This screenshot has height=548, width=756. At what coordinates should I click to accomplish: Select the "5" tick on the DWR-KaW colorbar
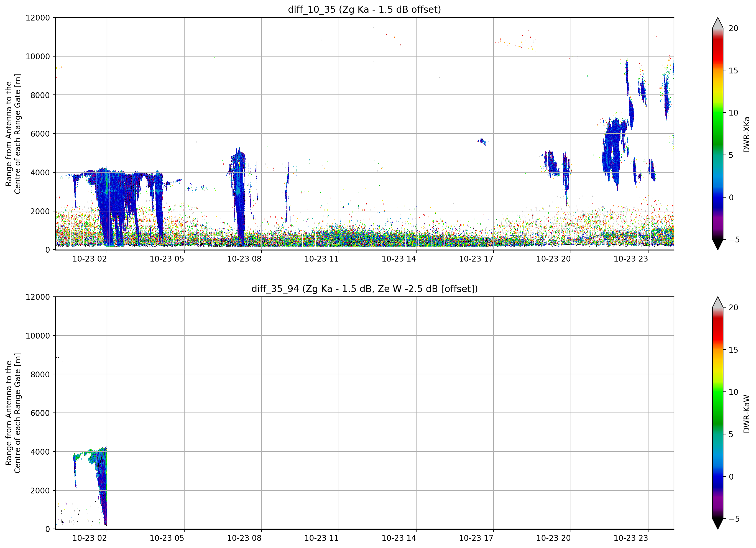731,434
